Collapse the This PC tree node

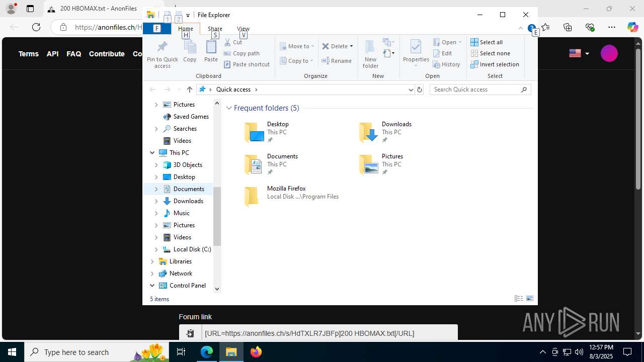pyautogui.click(x=152, y=153)
